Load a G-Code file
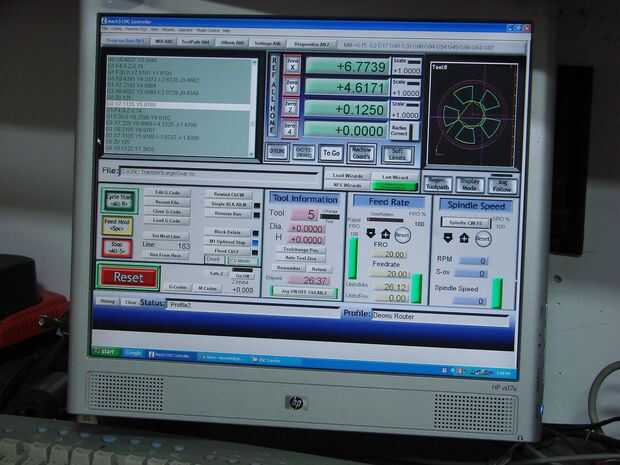Viewport: 620px width, 465px height. point(166,221)
